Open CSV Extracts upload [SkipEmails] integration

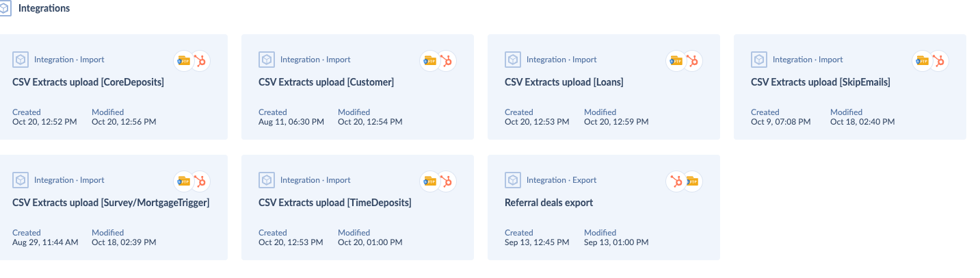821,83
